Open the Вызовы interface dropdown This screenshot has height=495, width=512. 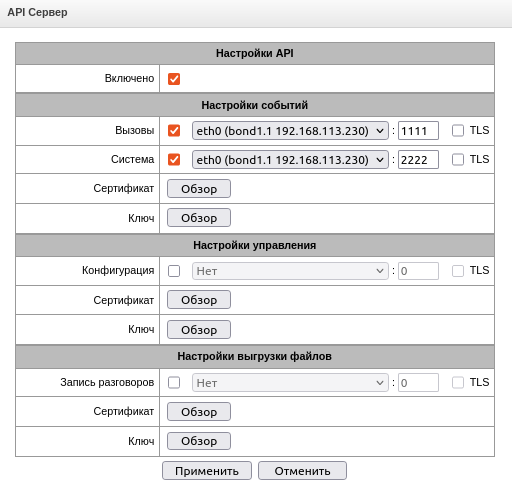click(x=290, y=131)
